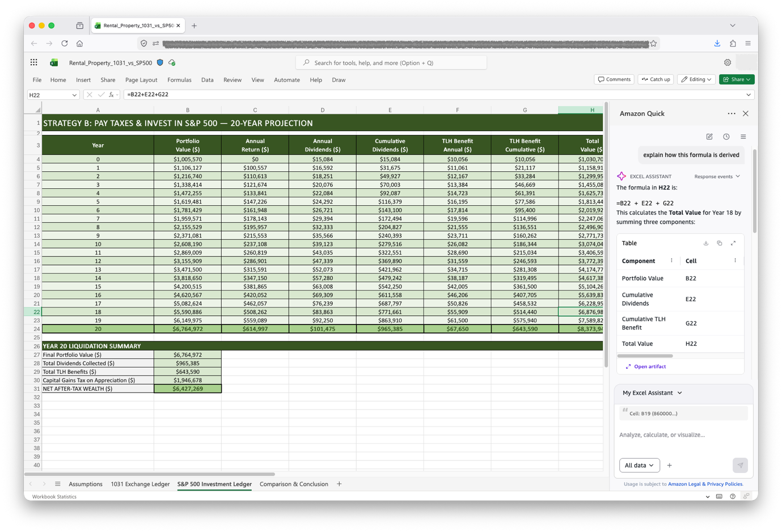Open the Share dropdown button
782x532 pixels.
pos(737,79)
